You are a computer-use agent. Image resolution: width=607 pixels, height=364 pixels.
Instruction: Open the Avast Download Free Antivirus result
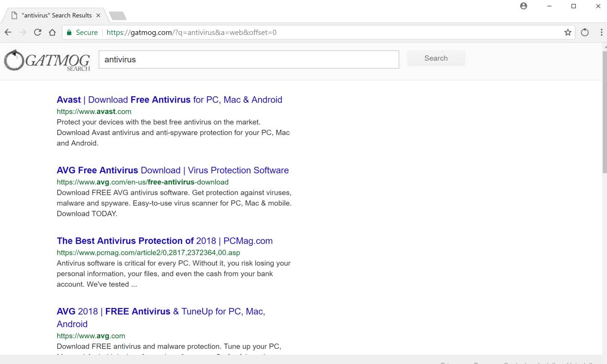coord(170,100)
